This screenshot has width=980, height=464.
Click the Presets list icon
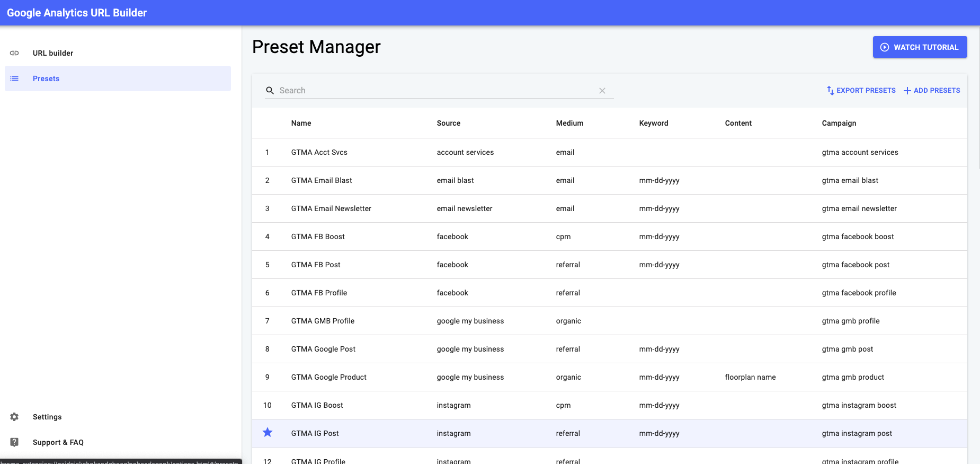tap(14, 78)
